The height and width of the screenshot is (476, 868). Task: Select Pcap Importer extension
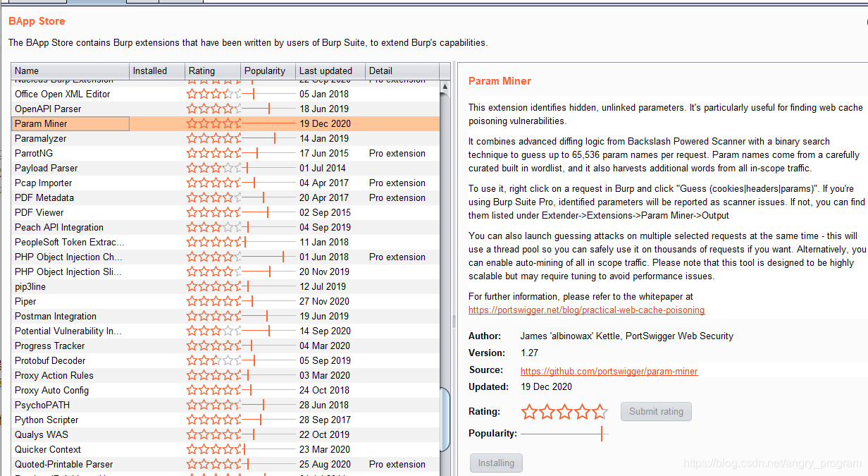tap(225, 183)
